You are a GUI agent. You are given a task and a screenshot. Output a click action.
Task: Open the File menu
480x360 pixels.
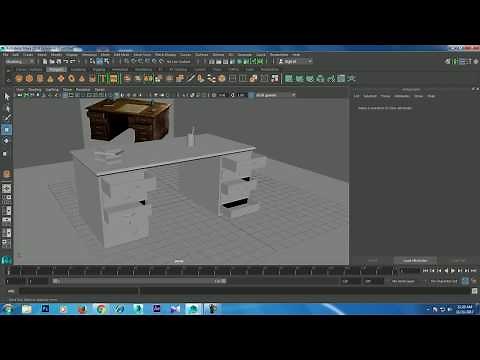[6, 54]
